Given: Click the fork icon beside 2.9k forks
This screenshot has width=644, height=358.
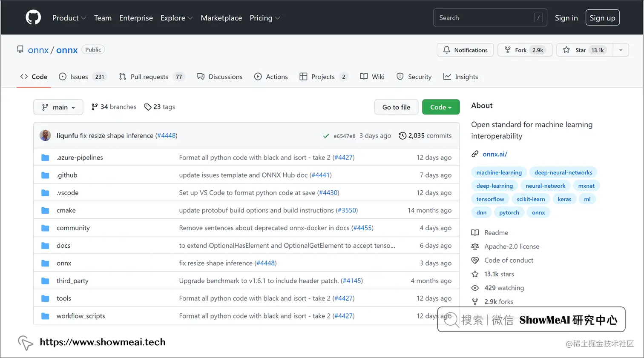Looking at the screenshot, I should (475, 301).
